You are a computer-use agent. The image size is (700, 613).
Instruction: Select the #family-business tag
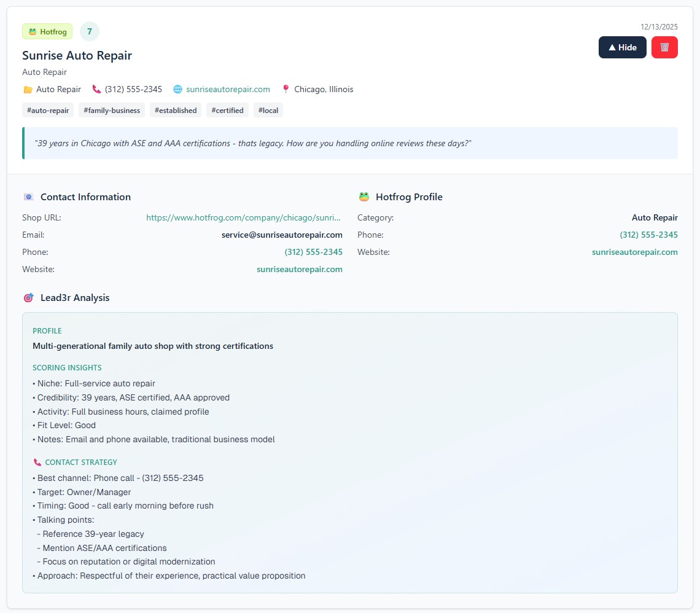click(112, 111)
